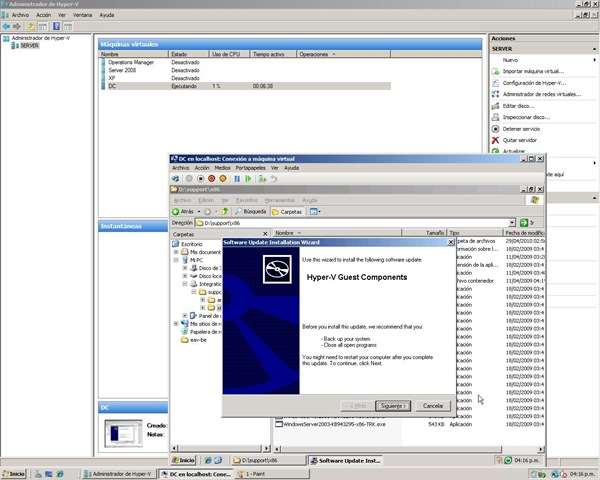This screenshot has width=600, height=480.
Task: Expand Mis documentos tree node
Action: click(x=176, y=252)
